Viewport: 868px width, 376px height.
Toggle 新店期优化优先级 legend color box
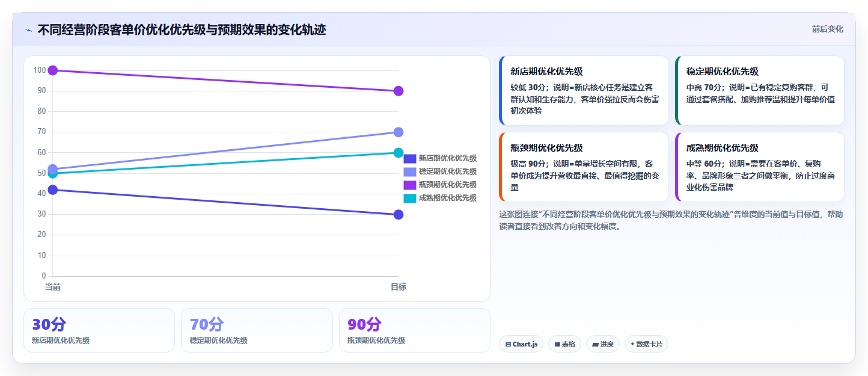(x=409, y=159)
